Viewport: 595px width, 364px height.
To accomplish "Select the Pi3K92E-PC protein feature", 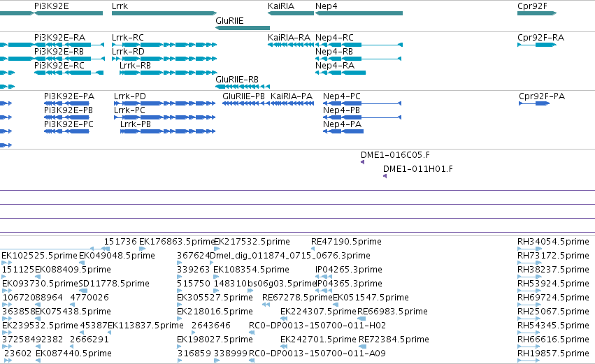I will (66, 131).
